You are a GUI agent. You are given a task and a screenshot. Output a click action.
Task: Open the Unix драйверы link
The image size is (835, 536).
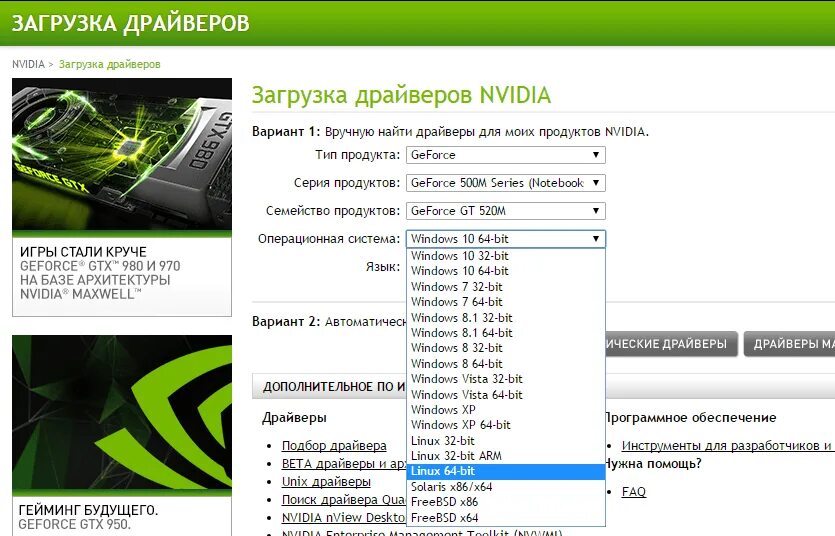pyautogui.click(x=326, y=482)
